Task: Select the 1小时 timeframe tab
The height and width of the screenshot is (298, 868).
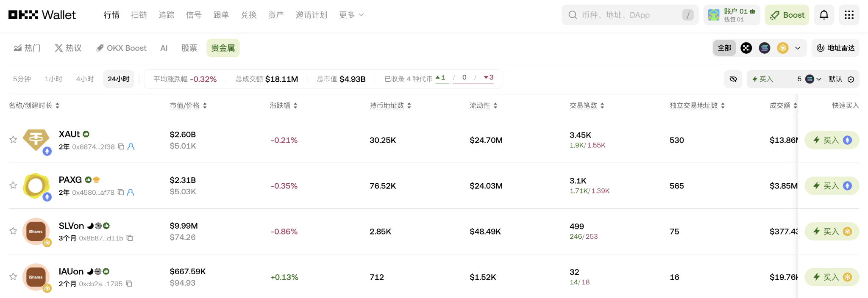Action: pyautogui.click(x=53, y=79)
